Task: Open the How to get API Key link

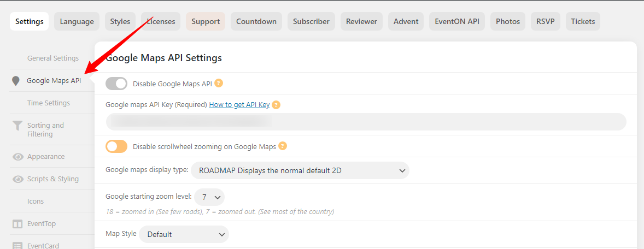Action: pos(239,105)
